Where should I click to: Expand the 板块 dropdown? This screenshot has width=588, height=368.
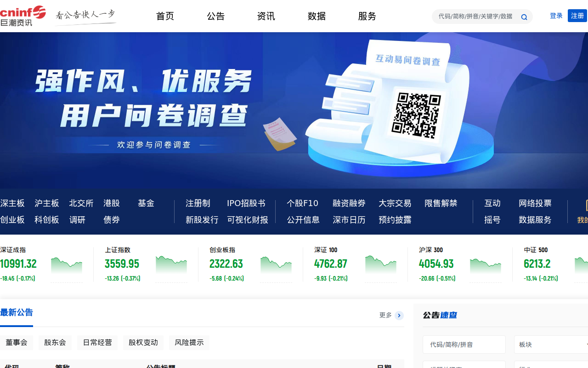551,345
